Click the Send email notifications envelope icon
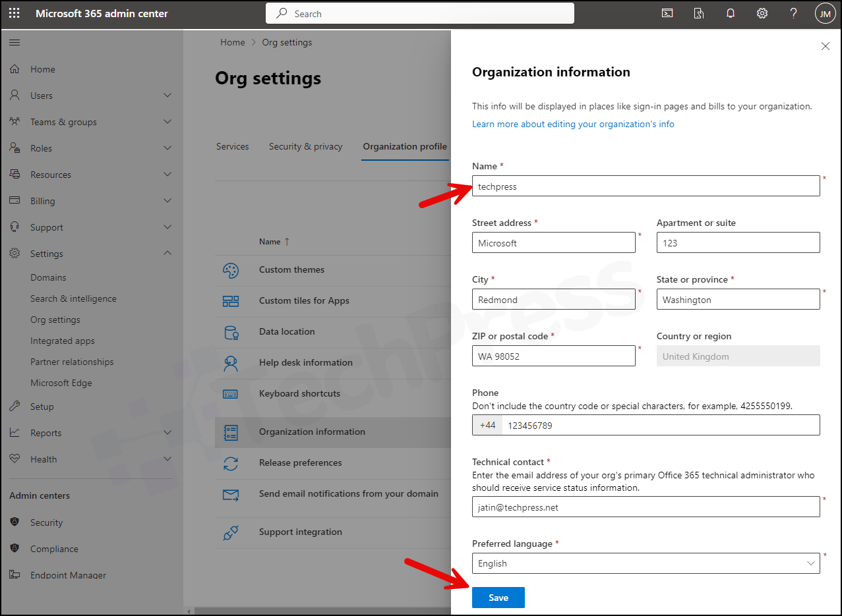Image resolution: width=842 pixels, height=616 pixels. tap(231, 494)
